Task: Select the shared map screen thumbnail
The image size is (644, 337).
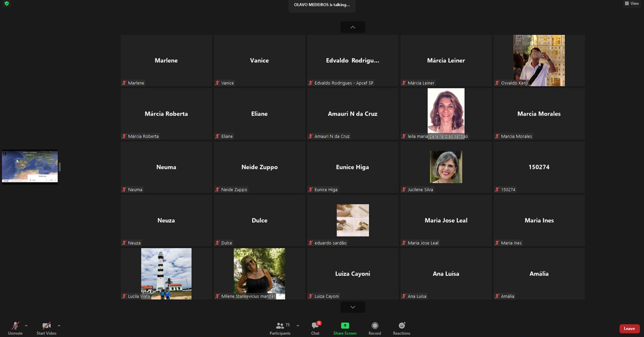Action: click(x=30, y=166)
